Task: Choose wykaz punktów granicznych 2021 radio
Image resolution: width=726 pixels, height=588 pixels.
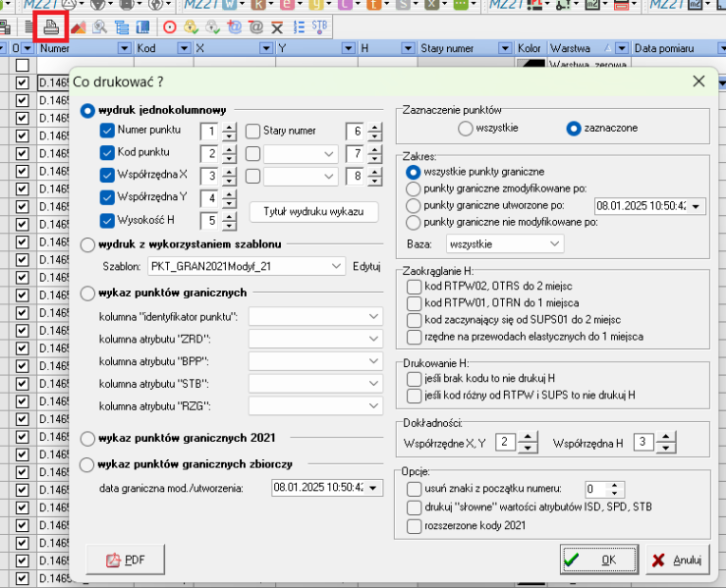Action: coord(87,438)
